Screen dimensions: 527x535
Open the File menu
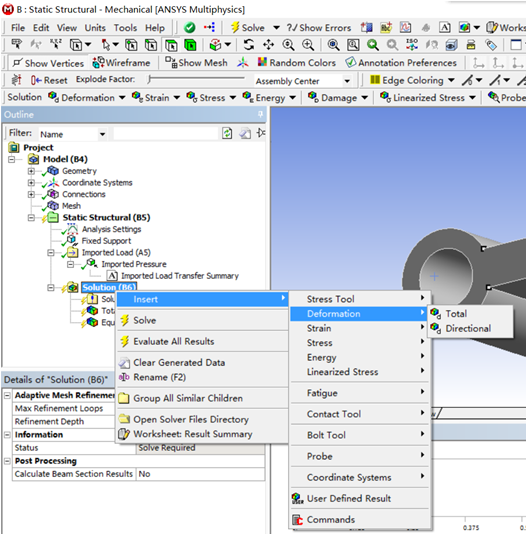tap(18, 28)
